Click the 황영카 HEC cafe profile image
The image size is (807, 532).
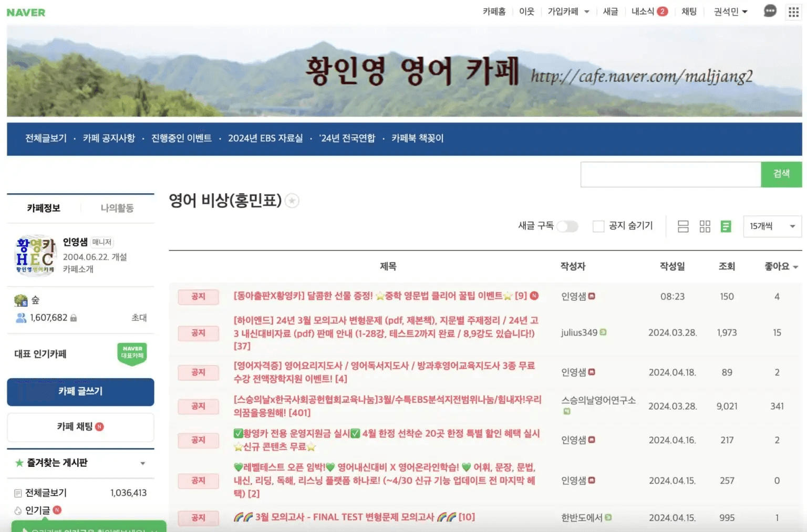(35, 255)
